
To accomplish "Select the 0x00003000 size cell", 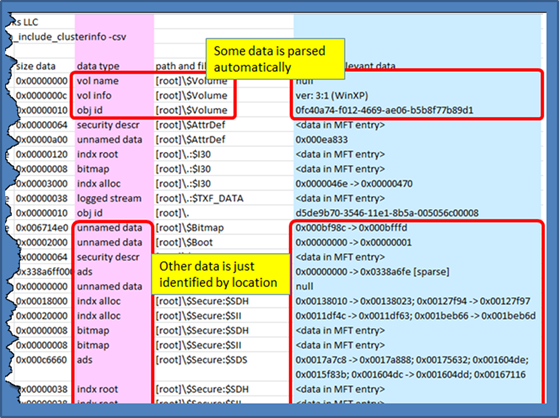I will (41, 184).
